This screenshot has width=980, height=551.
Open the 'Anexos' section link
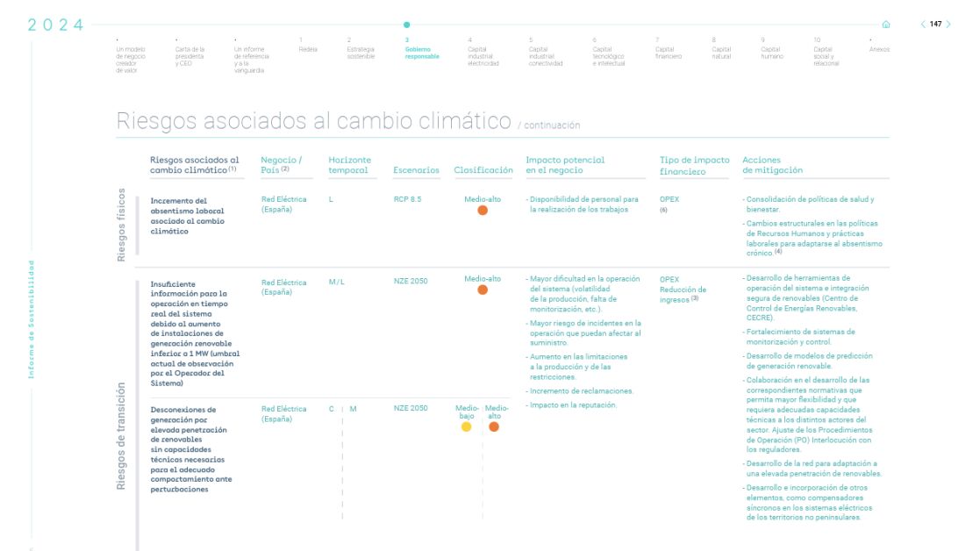tap(879, 49)
